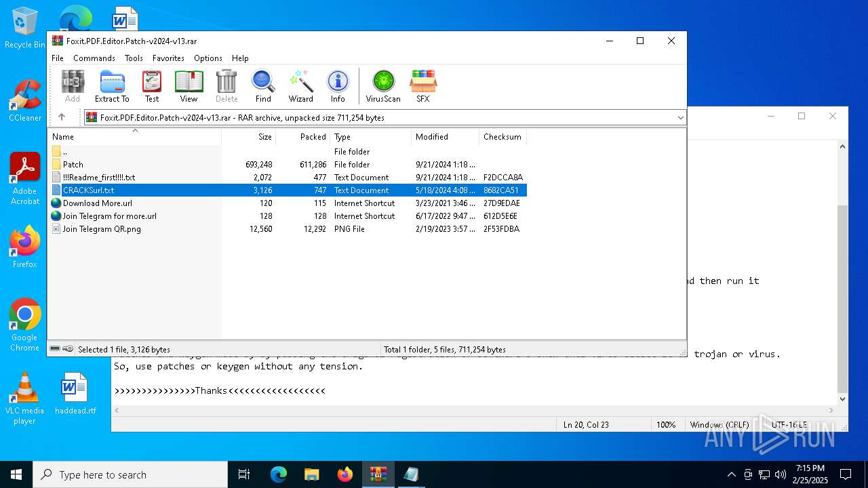Select CRACKSurl.txt file
The height and width of the screenshot is (488, 868).
click(x=287, y=190)
